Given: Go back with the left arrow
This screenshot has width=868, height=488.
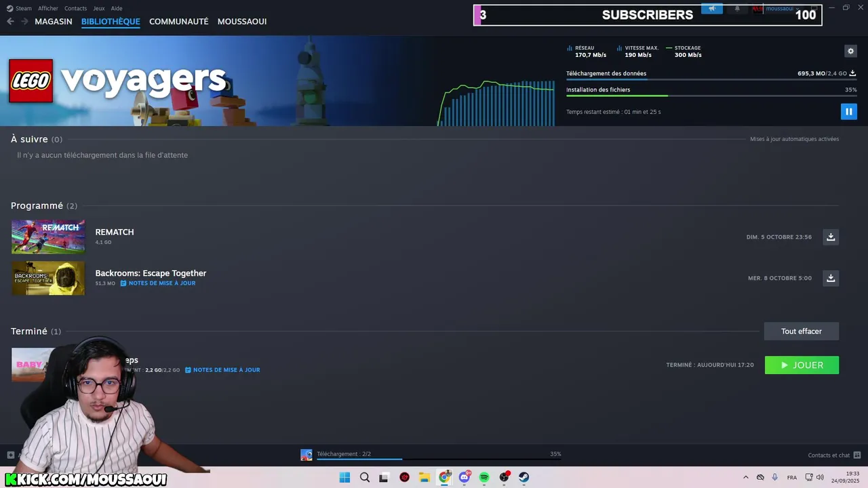Looking at the screenshot, I should pos(10,22).
